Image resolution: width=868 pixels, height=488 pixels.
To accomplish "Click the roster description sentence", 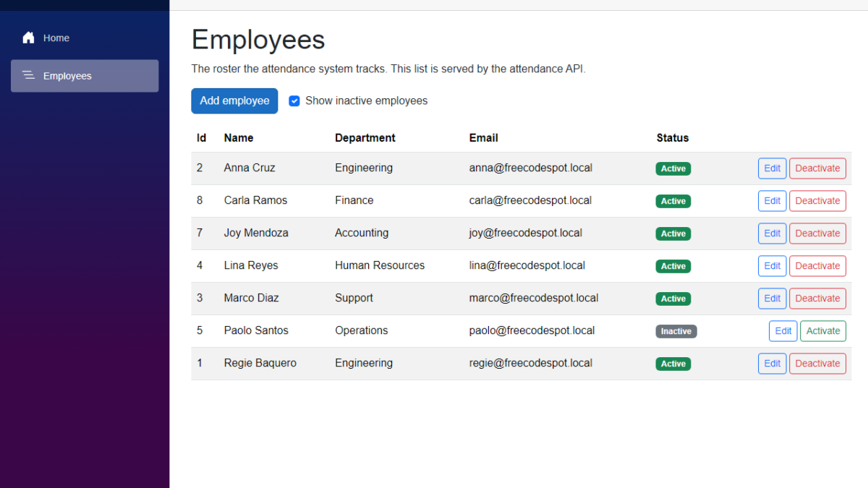I will [x=388, y=69].
